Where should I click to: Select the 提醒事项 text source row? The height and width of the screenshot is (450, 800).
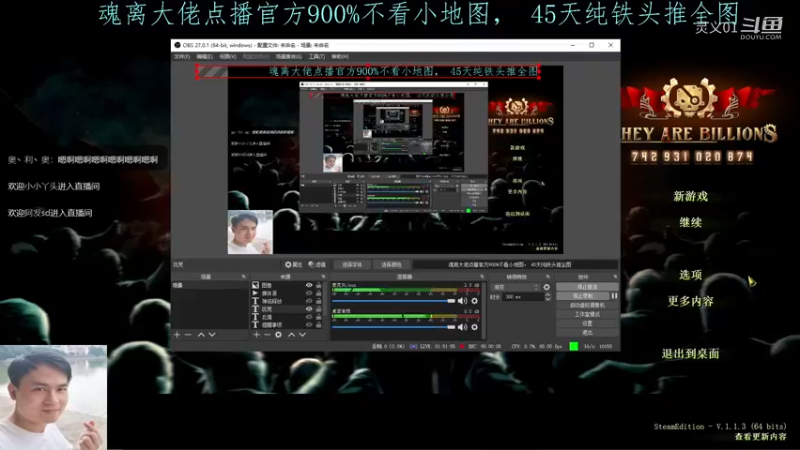click(288, 325)
